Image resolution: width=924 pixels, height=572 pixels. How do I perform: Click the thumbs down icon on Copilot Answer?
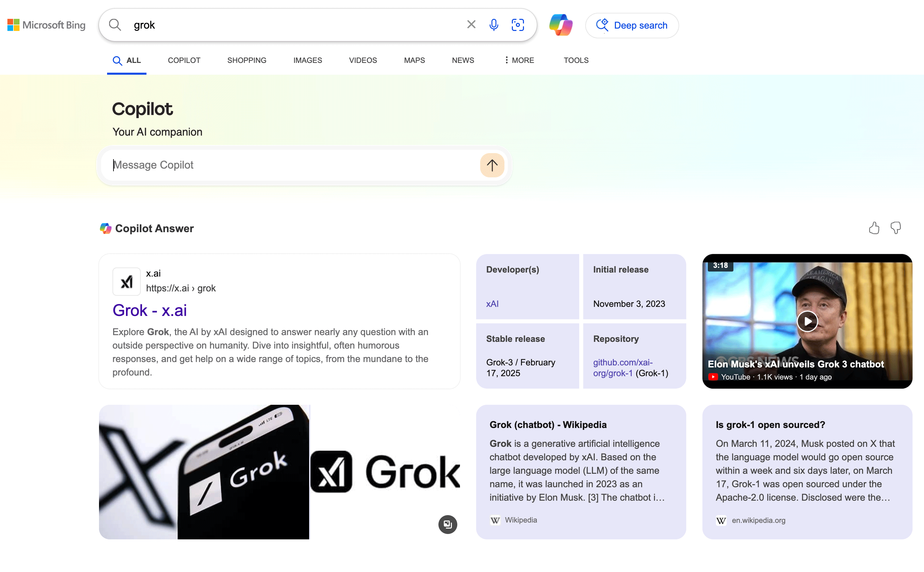(x=895, y=227)
